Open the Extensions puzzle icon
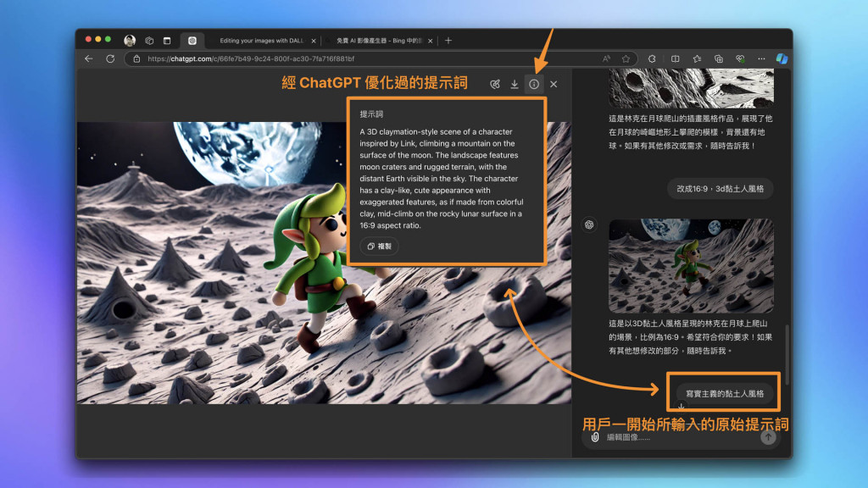Viewport: 868px width, 488px height. click(x=652, y=58)
